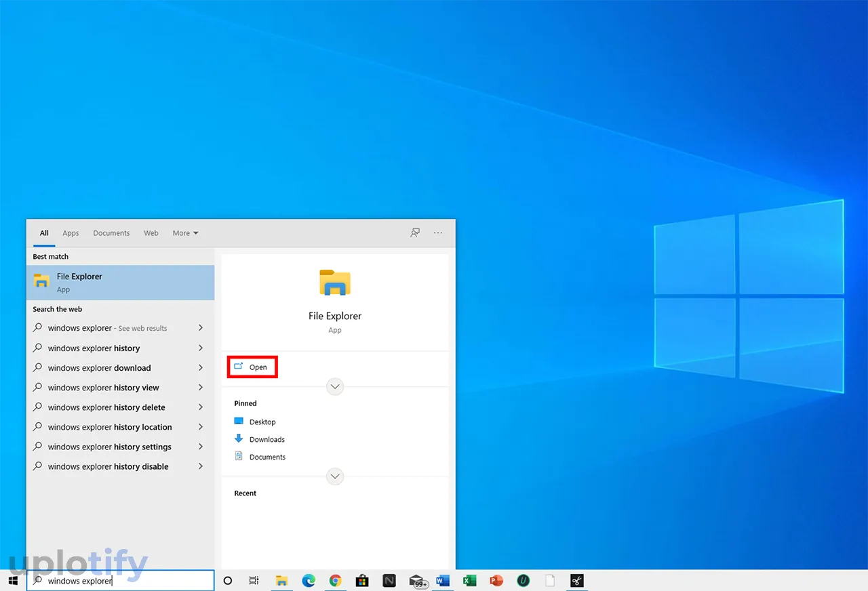Launch Excel from the taskbar
Viewport: 868px width, 591px height.
[x=469, y=581]
